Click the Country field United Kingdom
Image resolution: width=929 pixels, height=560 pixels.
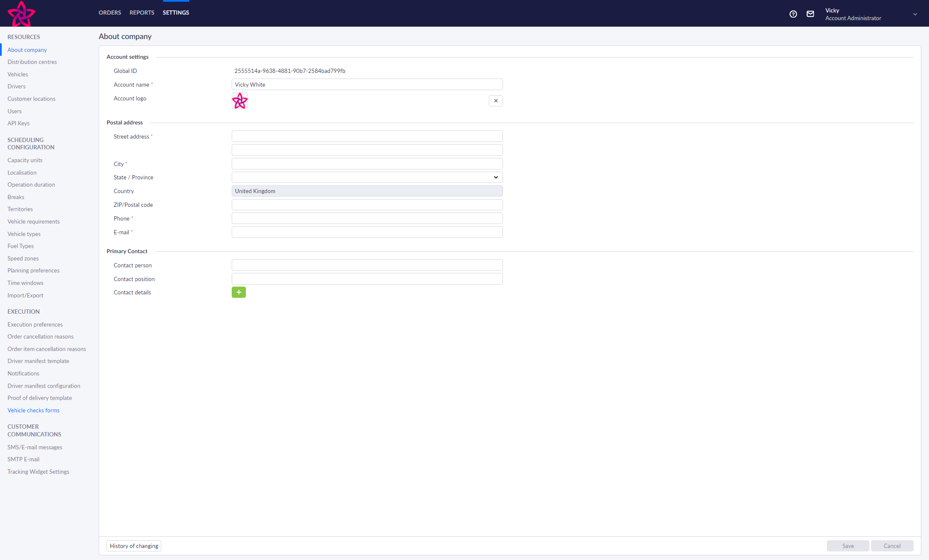tap(367, 191)
